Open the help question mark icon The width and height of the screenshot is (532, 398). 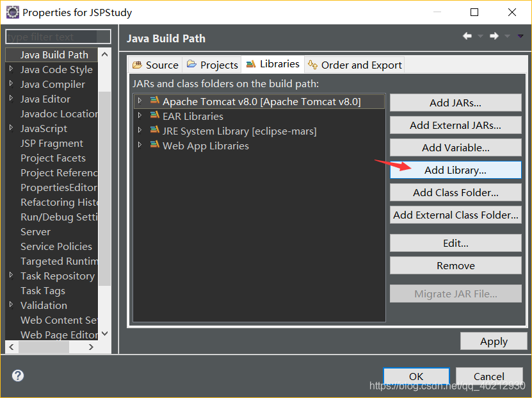[x=18, y=376]
